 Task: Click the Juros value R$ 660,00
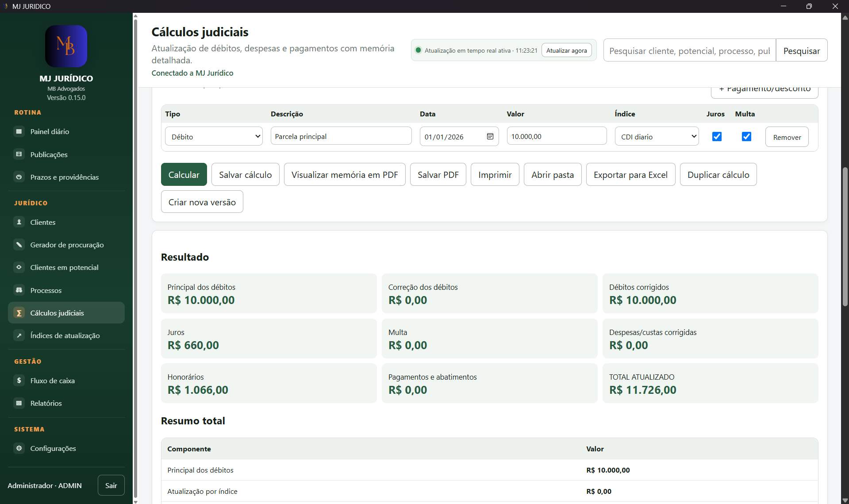tap(193, 345)
